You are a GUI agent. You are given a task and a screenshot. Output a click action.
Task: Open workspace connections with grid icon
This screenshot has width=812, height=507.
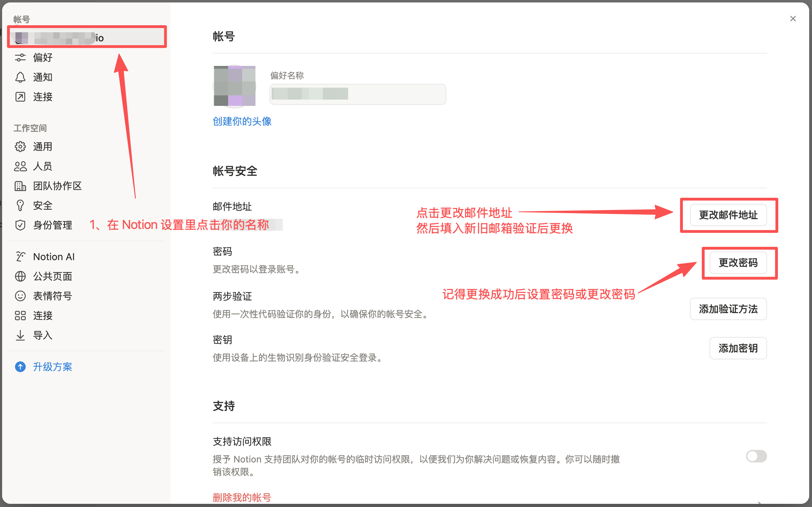(20, 316)
